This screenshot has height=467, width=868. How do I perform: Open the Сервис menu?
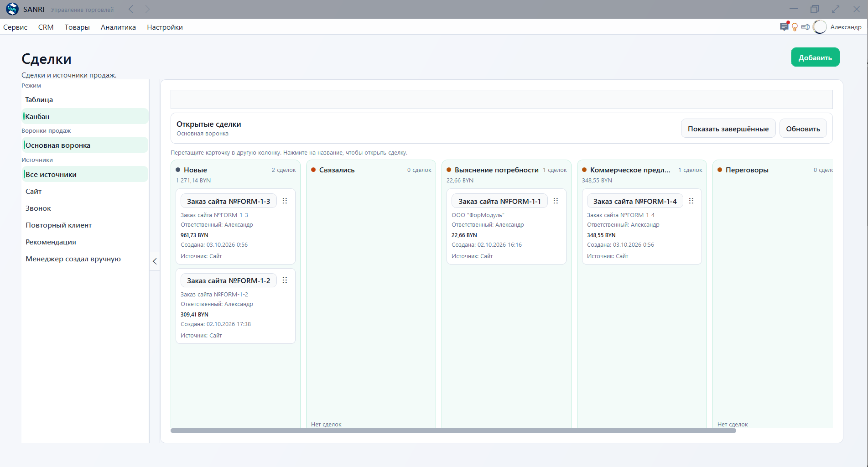click(x=15, y=27)
